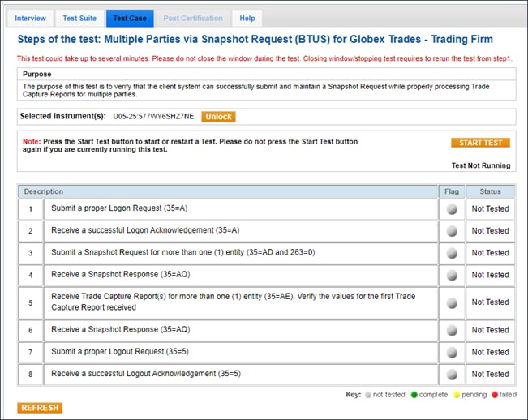This screenshot has height=420, width=528.
Task: Click the Post Certification tab
Action: coord(192,18)
